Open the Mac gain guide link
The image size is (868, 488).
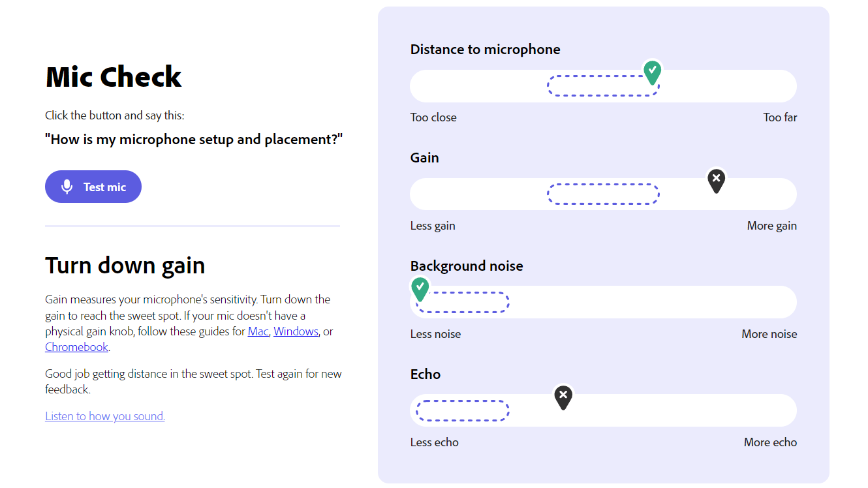click(258, 331)
